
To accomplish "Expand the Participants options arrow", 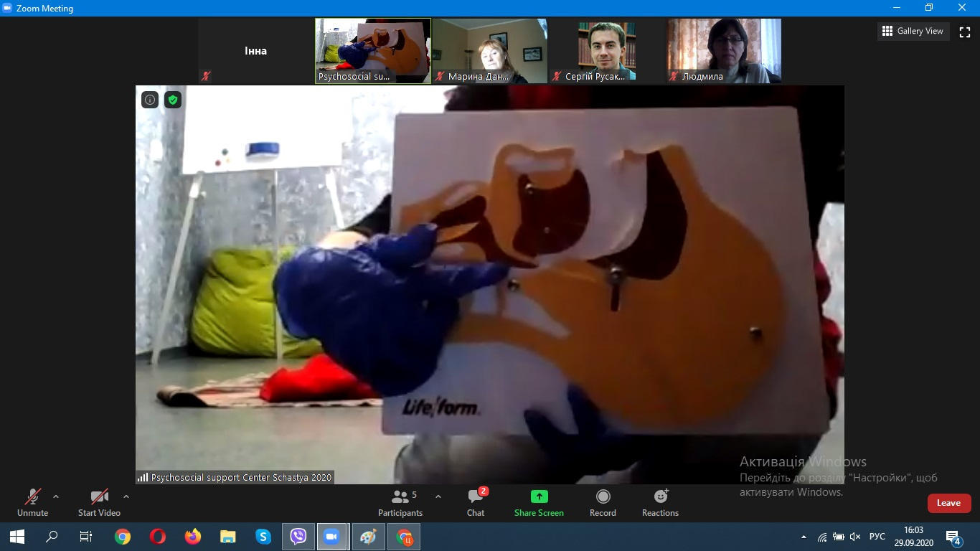I will click(438, 496).
